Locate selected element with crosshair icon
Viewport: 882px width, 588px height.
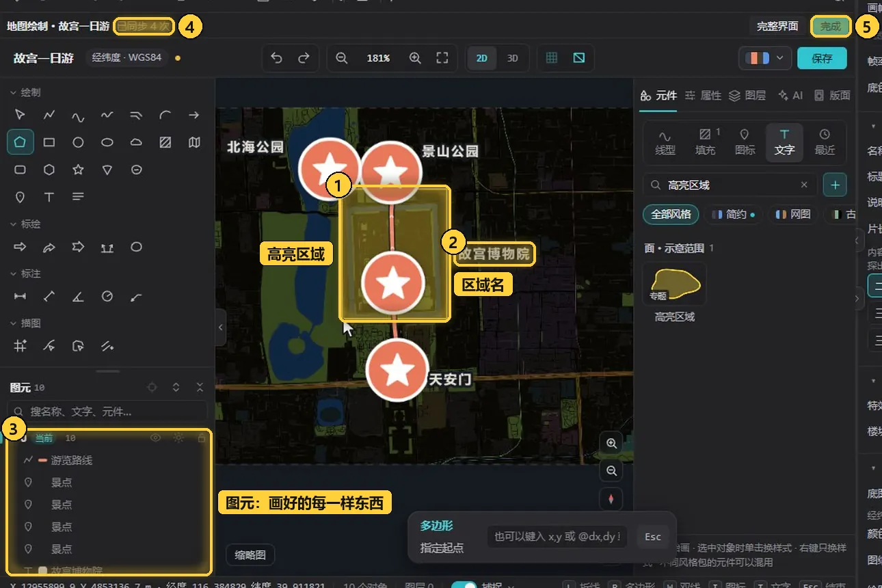pyautogui.click(x=152, y=388)
